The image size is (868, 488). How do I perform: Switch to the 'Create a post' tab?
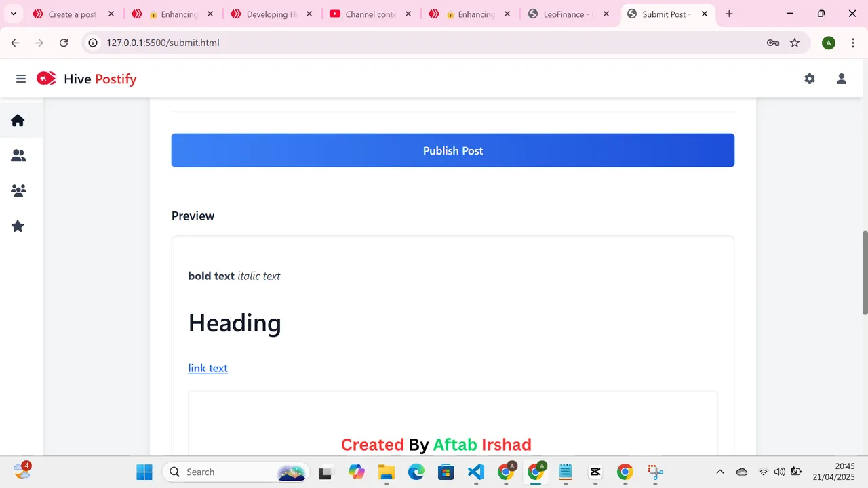(x=74, y=14)
